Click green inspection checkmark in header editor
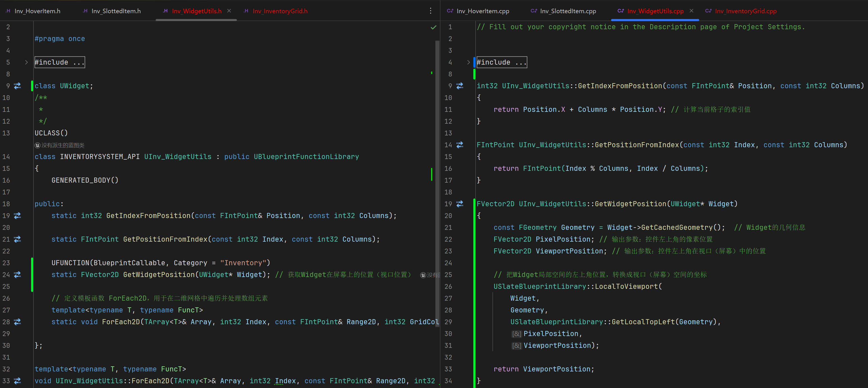The height and width of the screenshot is (388, 868). [433, 27]
